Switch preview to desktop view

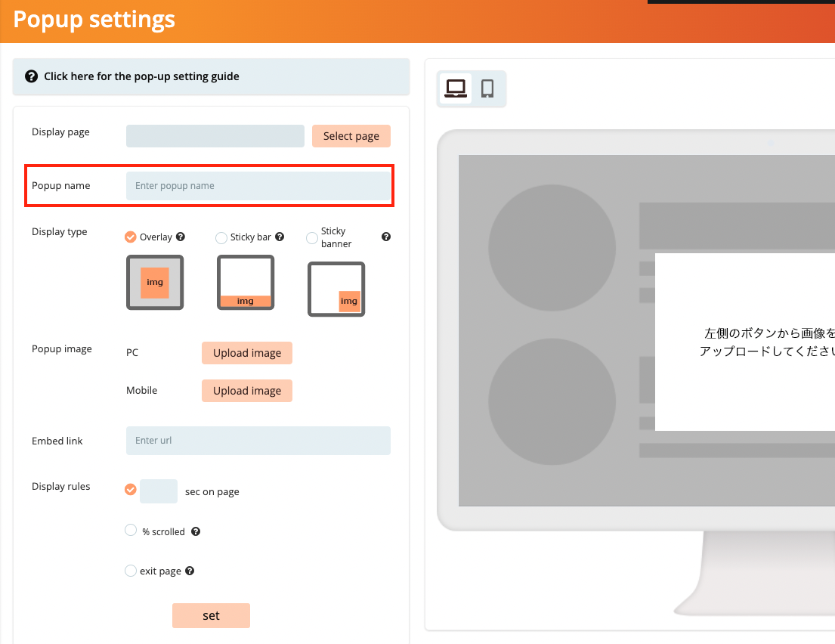pos(454,88)
